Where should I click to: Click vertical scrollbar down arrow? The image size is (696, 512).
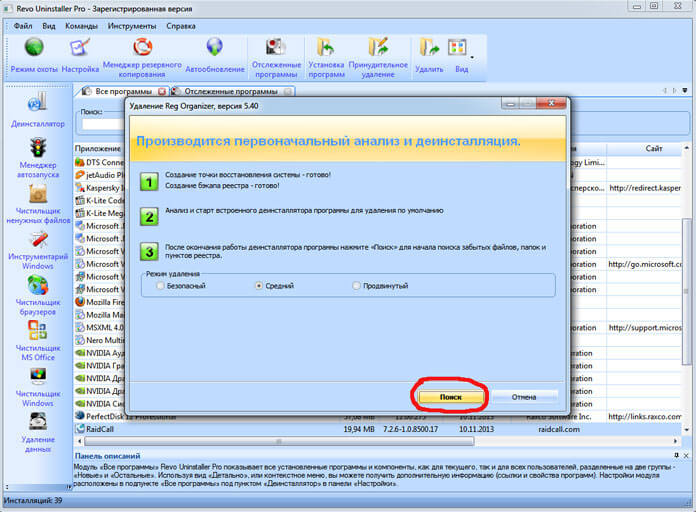[687, 429]
